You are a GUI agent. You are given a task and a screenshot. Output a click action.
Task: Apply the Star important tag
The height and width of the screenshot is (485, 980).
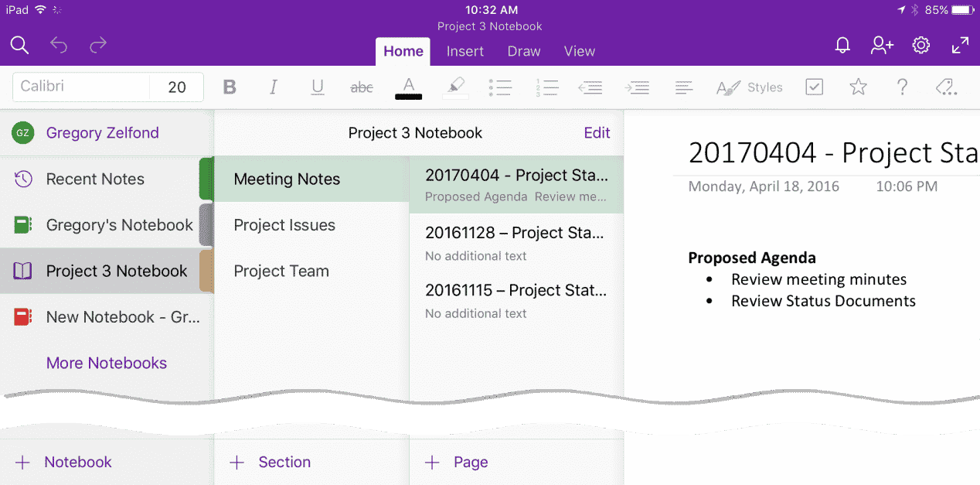pos(858,87)
